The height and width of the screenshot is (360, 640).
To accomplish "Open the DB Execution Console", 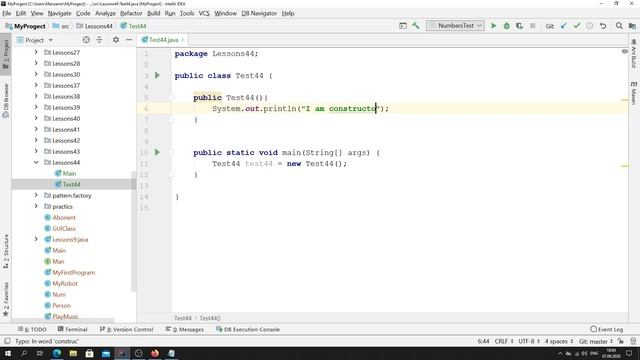I will (x=248, y=329).
